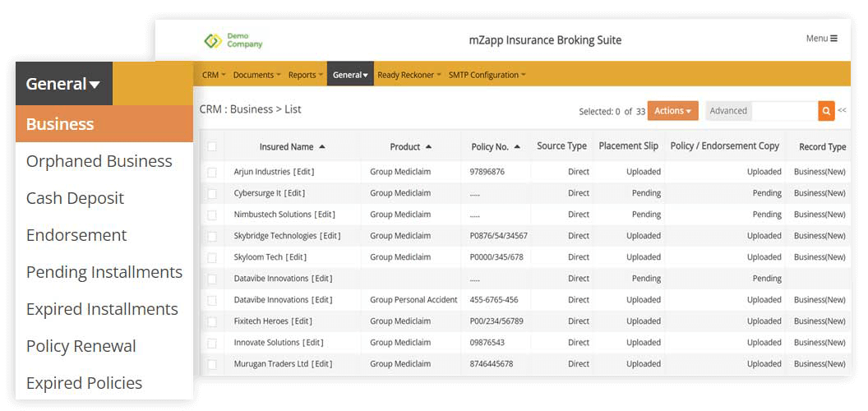Viewport: 868px width, 411px height.
Task: Click the orange search magnifier button
Action: click(826, 111)
